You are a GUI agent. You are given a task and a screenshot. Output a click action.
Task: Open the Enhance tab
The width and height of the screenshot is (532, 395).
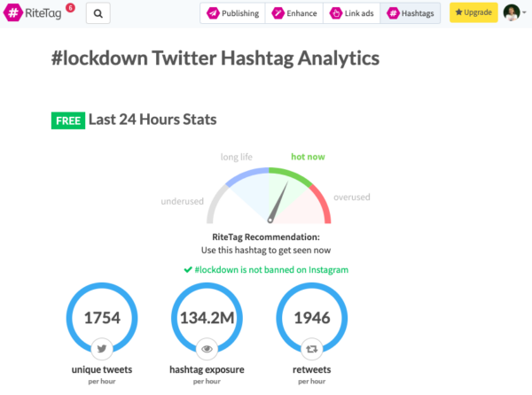click(294, 13)
